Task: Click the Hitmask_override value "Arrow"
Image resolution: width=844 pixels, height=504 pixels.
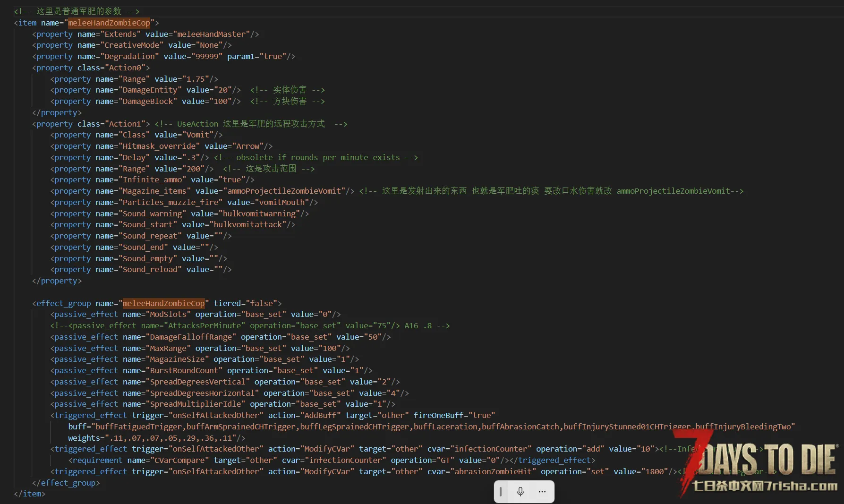Action: [x=247, y=146]
